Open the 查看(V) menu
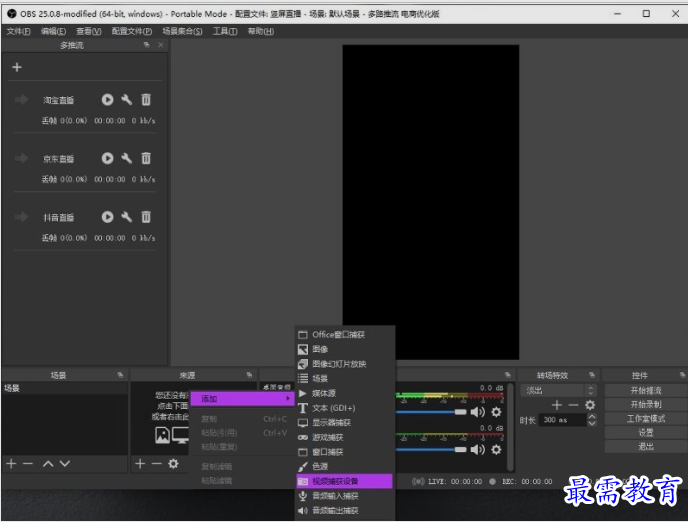Viewport: 688px width, 522px height. pos(89,31)
